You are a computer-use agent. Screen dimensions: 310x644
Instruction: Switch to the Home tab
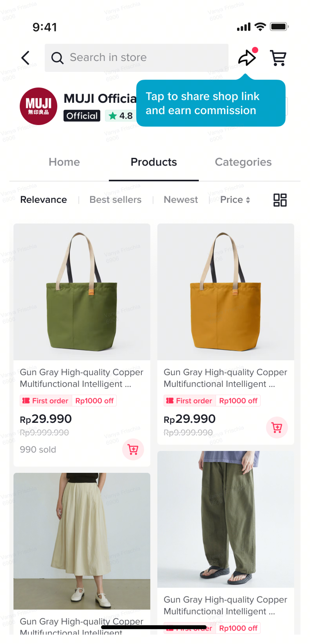coord(64,162)
